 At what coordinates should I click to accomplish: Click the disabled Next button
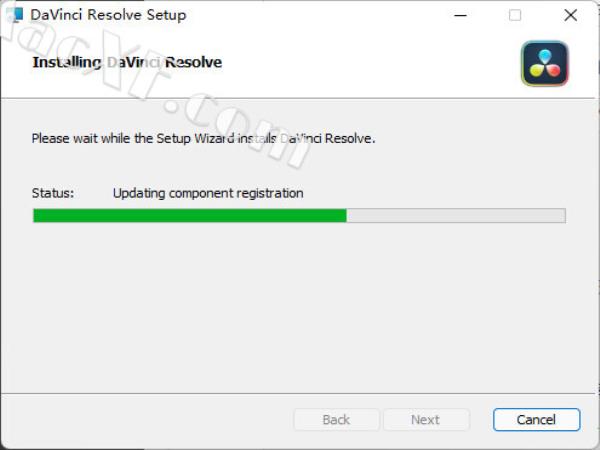click(x=426, y=420)
